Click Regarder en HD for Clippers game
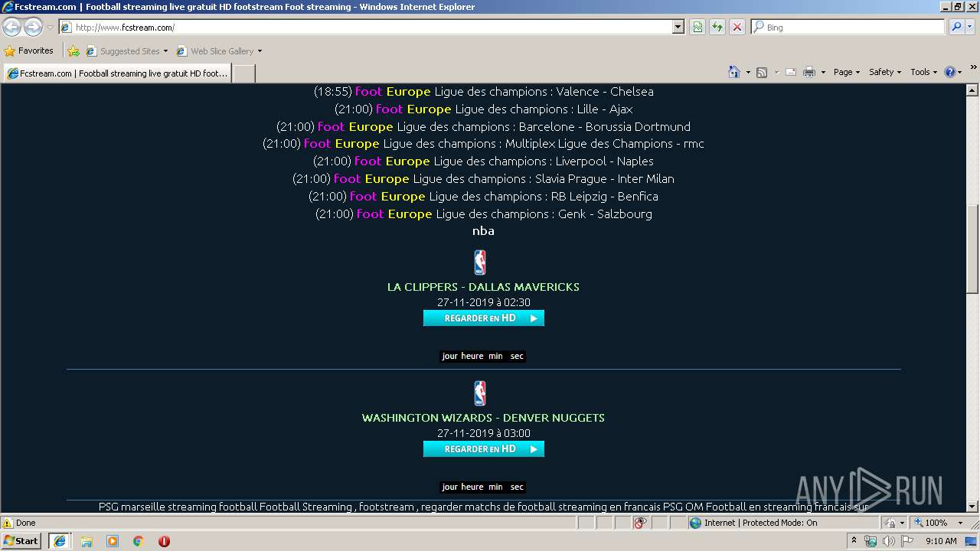This screenshot has height=551, width=980. pos(483,318)
